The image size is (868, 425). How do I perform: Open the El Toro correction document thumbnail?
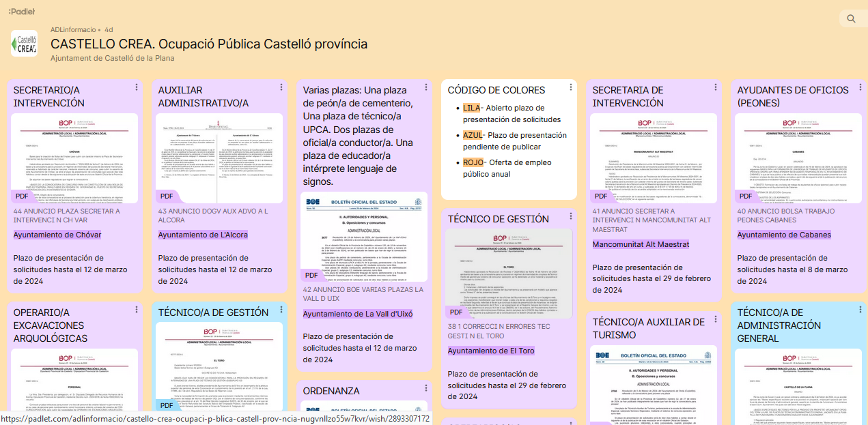(509, 274)
